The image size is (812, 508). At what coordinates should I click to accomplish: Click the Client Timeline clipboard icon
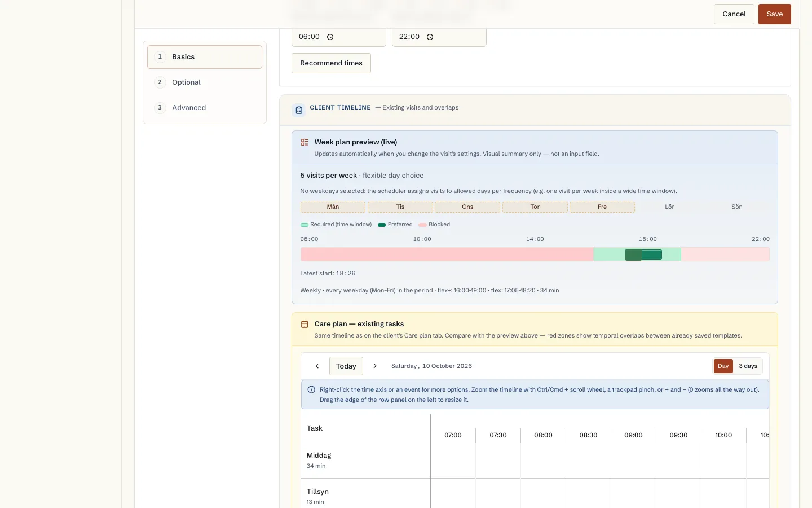tap(299, 110)
